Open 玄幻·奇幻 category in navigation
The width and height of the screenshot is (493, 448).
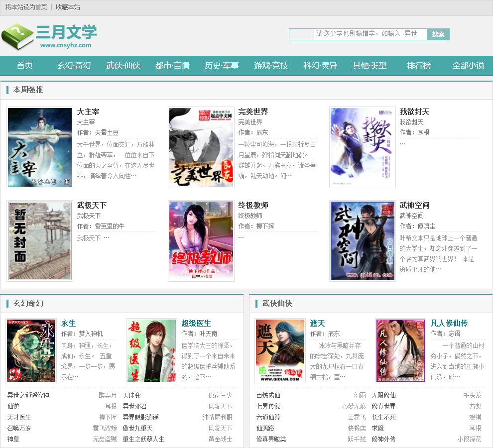tap(74, 65)
